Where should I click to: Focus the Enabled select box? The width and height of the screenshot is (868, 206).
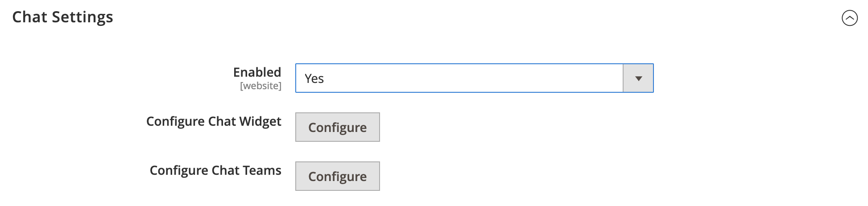tap(474, 78)
